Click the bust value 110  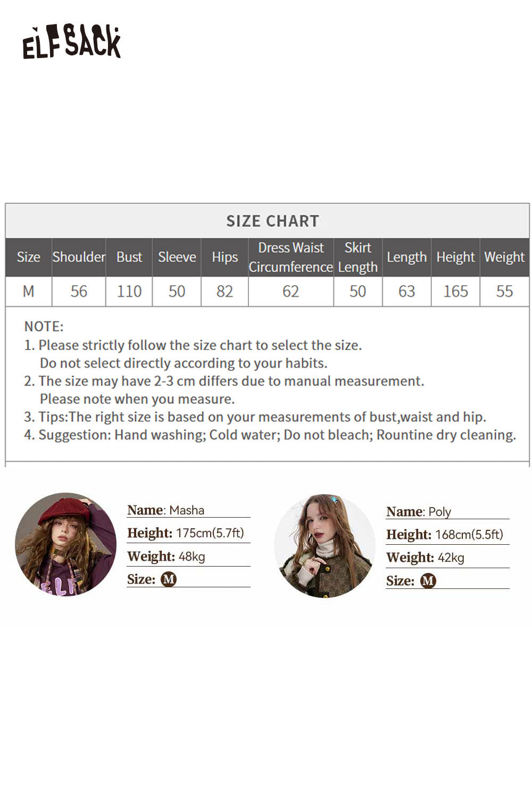click(x=129, y=292)
